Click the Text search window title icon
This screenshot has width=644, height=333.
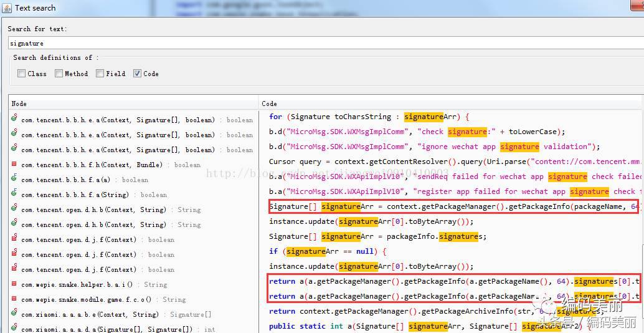[8, 8]
